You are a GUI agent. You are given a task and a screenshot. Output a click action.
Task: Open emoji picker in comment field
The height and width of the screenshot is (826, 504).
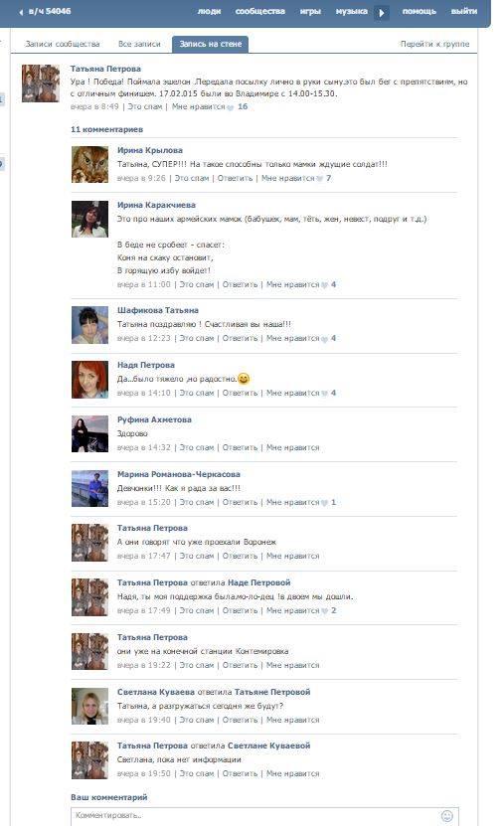click(x=446, y=815)
